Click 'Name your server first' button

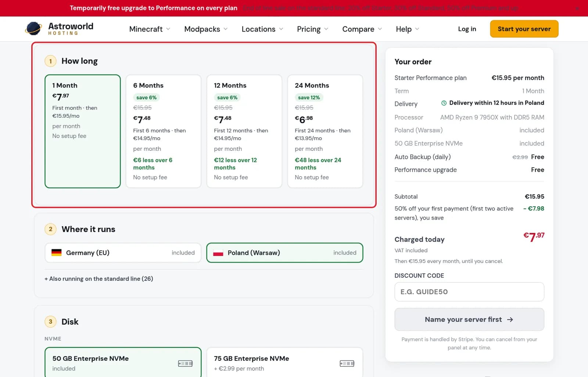tap(469, 319)
